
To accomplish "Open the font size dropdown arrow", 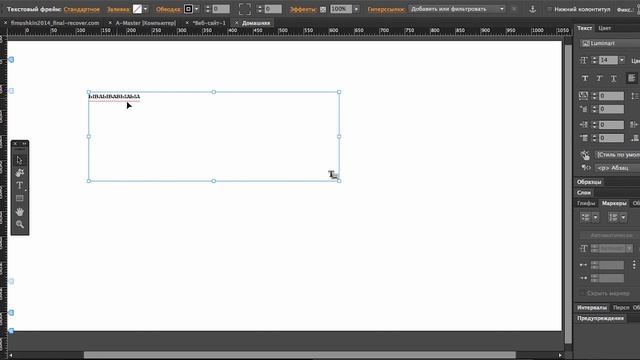I will pyautogui.click(x=622, y=60).
